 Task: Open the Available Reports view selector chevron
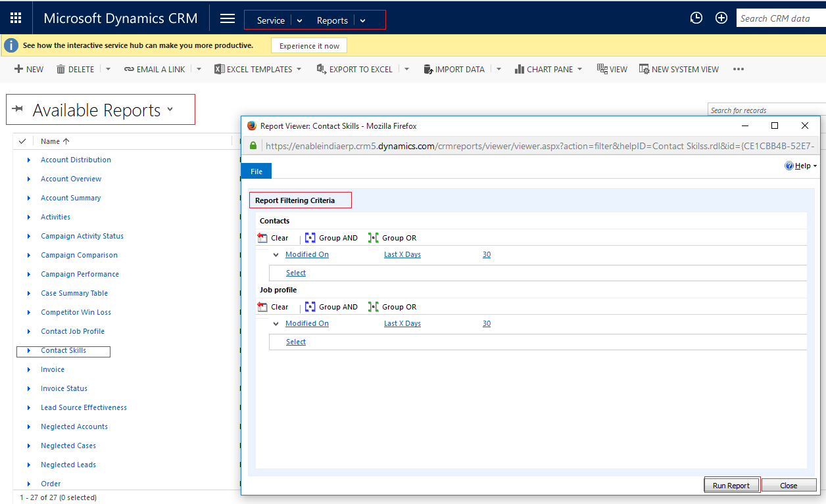(170, 109)
